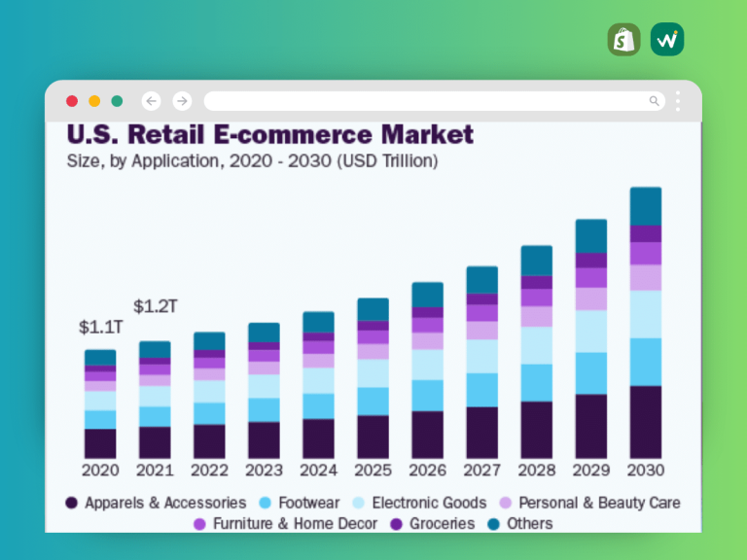Click the 2025 axis label
747x560 pixels.
point(373,471)
